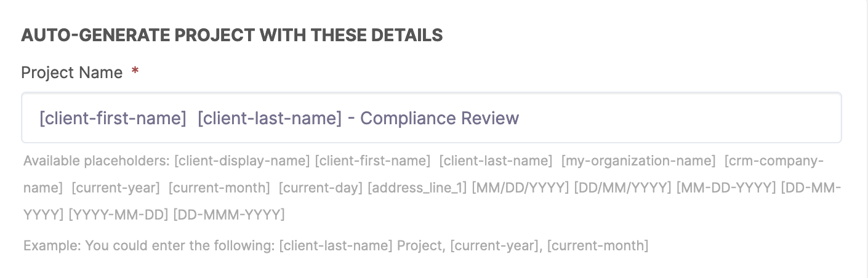Click the [client-display-name] placeholder in the available list
Image resolution: width=868 pixels, height=278 pixels.
pos(242,161)
